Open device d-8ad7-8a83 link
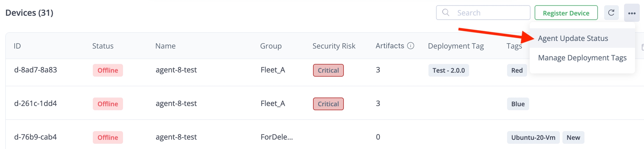 pos(35,70)
